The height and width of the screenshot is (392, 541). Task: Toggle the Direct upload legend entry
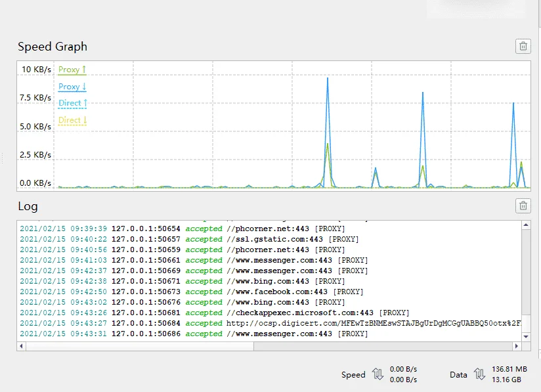72,103
